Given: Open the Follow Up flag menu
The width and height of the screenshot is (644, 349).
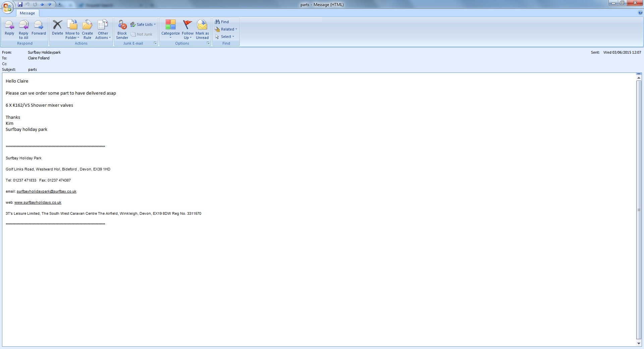Looking at the screenshot, I should tap(188, 30).
